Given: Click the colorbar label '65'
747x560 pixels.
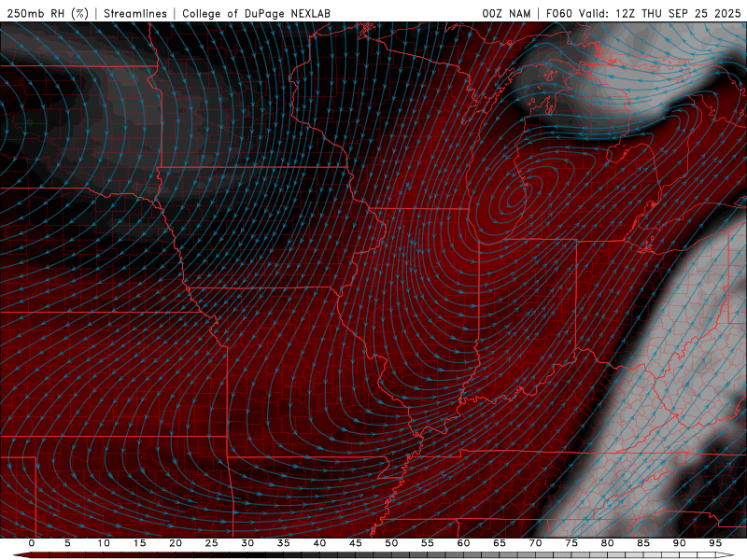Looking at the screenshot, I should pos(500,543).
